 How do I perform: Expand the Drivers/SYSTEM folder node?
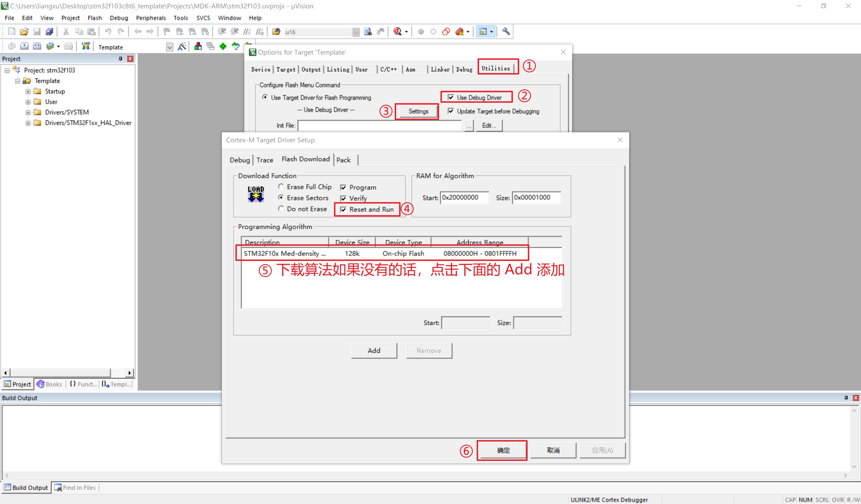point(28,112)
